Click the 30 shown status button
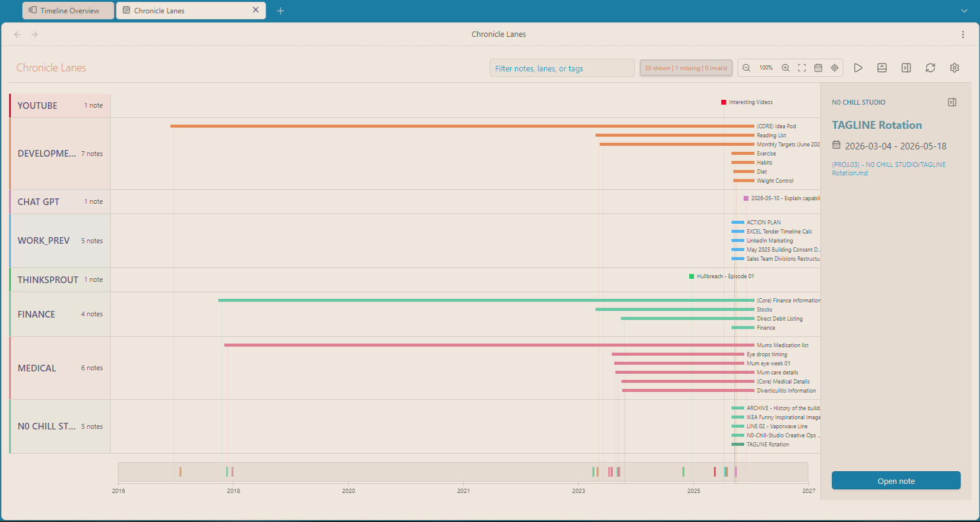The height and width of the screenshot is (522, 980). pos(686,68)
